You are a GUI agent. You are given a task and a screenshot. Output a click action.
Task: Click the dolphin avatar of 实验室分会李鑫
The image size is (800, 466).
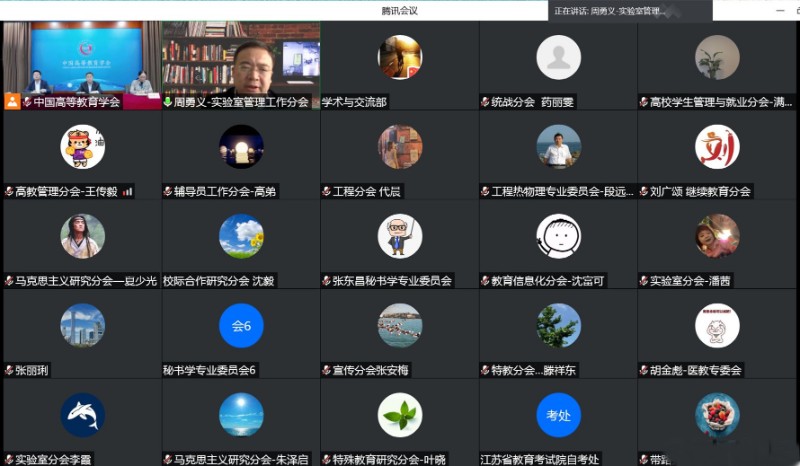82,415
